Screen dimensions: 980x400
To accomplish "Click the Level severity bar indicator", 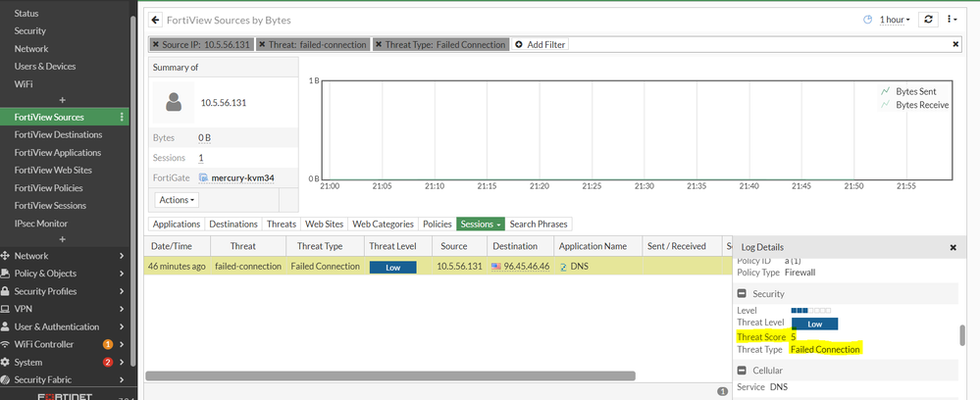I will 811,310.
